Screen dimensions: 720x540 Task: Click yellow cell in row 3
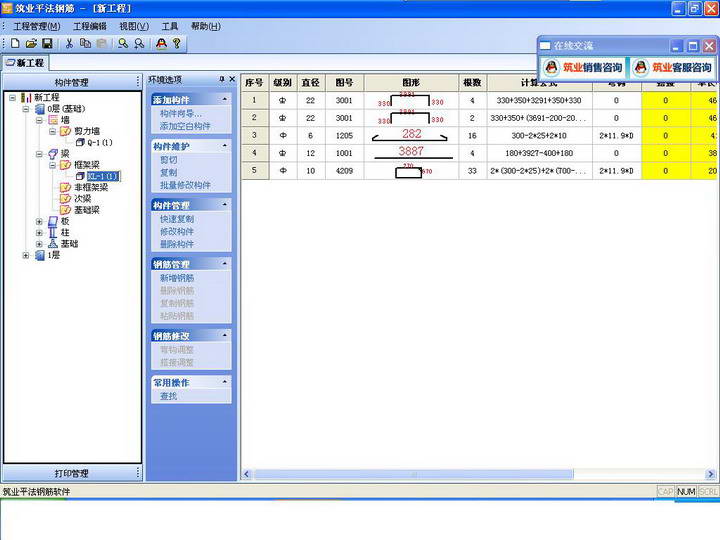point(665,135)
